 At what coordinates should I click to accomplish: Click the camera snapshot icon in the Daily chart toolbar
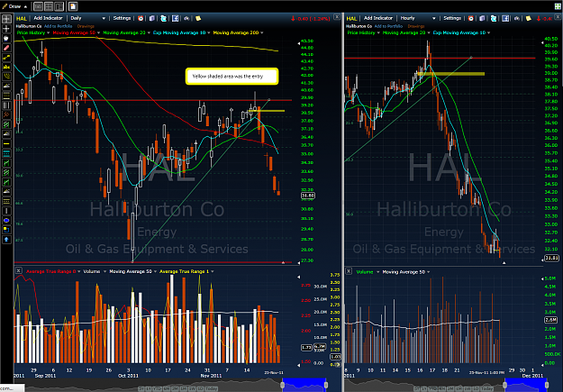[186, 18]
